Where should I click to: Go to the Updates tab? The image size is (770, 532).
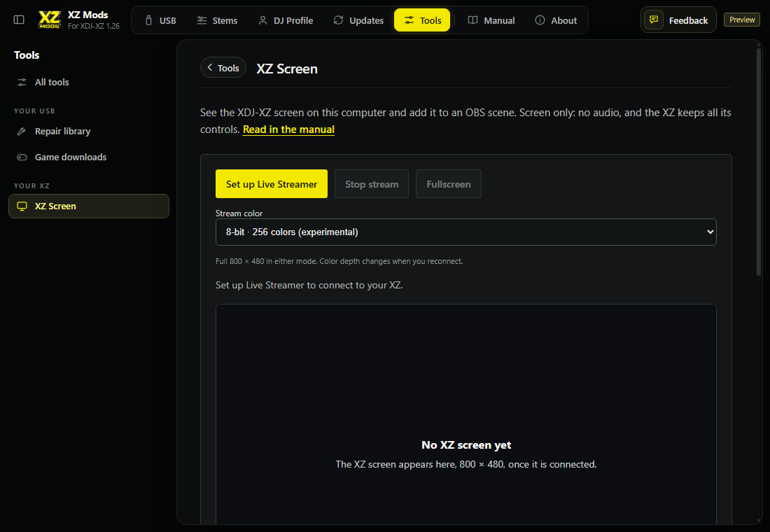click(358, 20)
